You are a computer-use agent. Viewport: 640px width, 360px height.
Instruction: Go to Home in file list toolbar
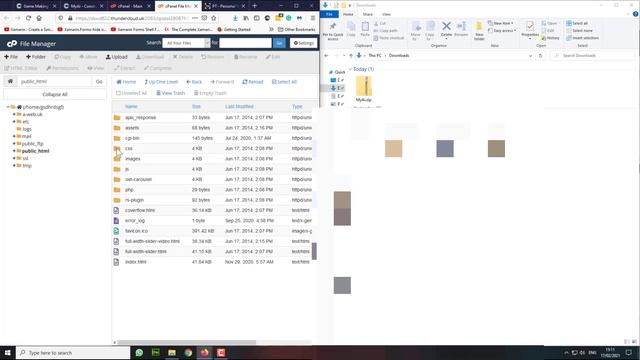tap(126, 82)
